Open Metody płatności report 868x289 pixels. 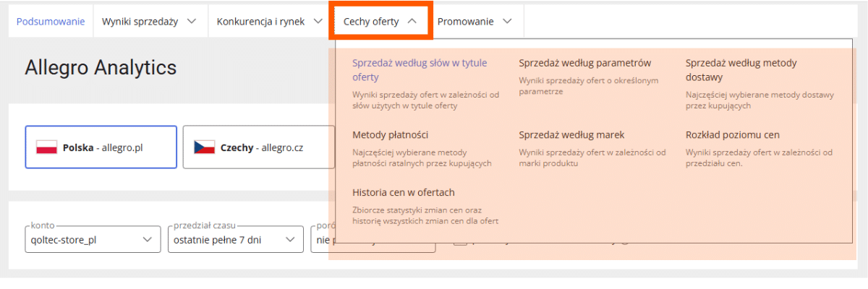tap(391, 135)
